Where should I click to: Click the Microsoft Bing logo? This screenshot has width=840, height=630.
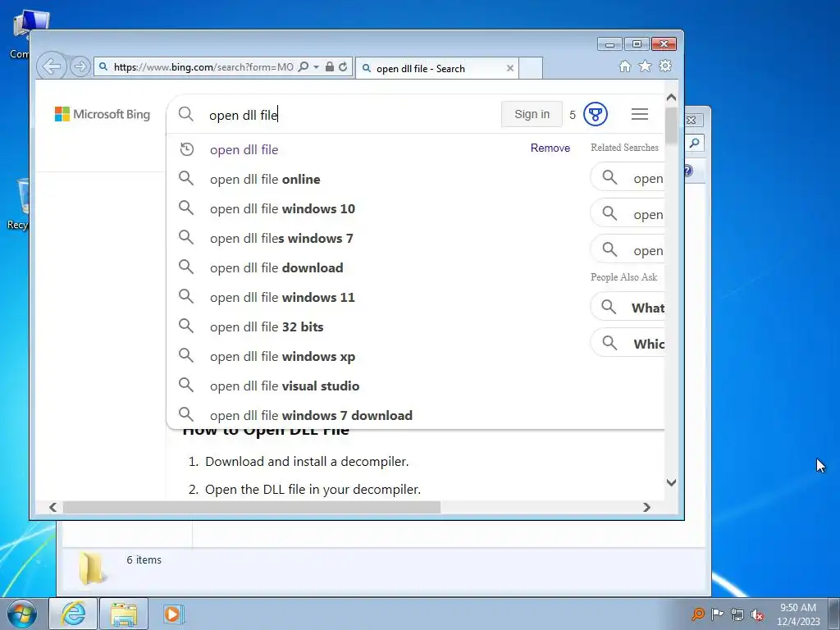coord(103,114)
